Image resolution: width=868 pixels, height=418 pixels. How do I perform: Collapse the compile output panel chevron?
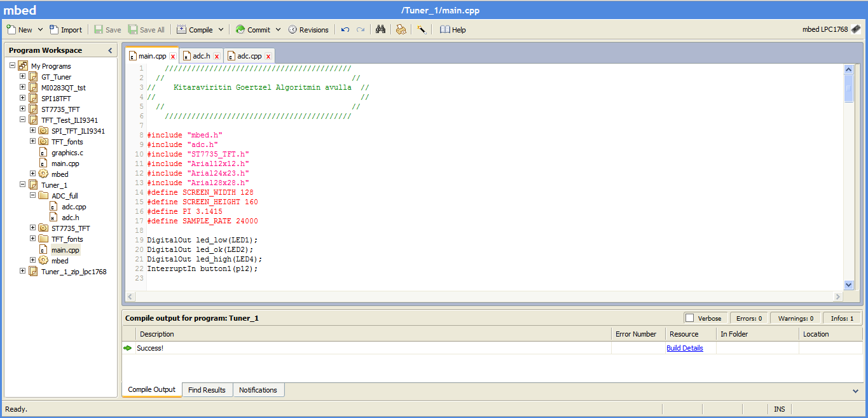(855, 391)
